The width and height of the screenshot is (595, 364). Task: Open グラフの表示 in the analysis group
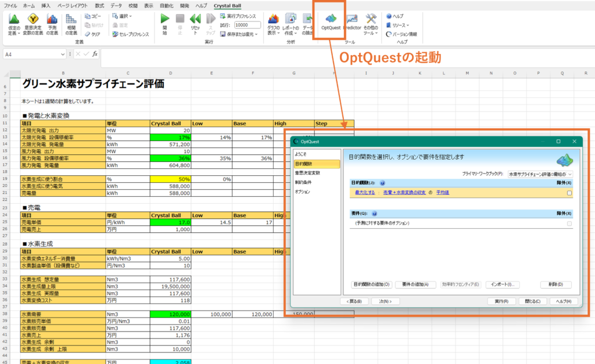pos(274,24)
